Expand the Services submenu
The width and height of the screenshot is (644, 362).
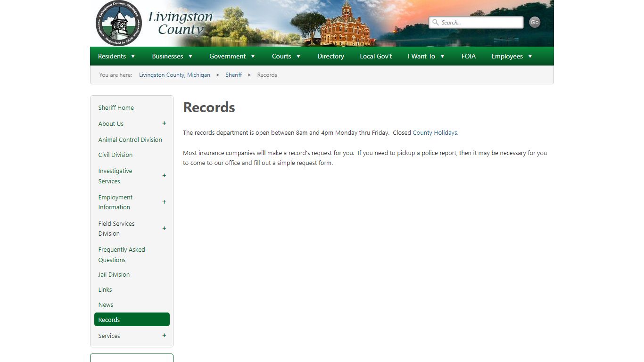[x=164, y=336]
